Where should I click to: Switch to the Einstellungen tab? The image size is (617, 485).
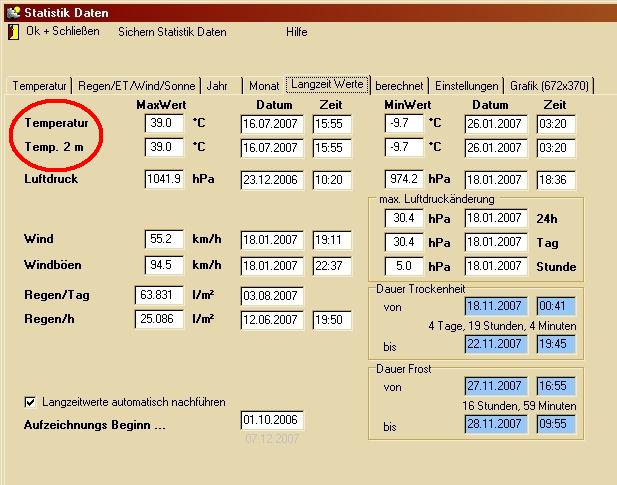point(466,86)
